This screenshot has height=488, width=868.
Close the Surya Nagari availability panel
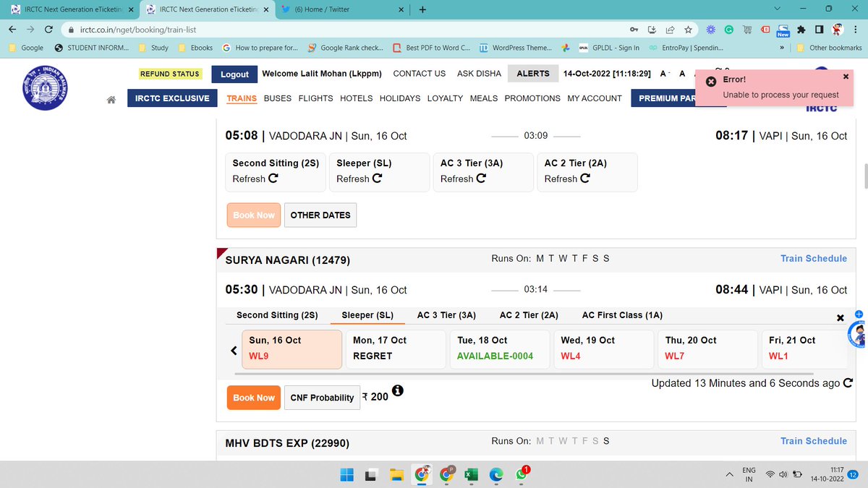(x=840, y=318)
